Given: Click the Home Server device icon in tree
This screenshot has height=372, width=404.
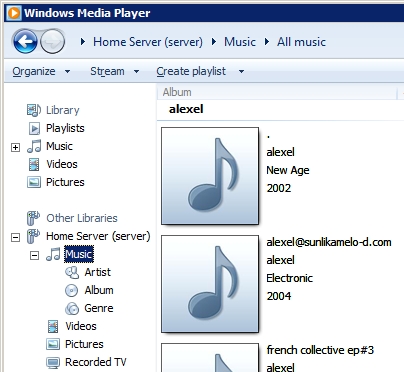Looking at the screenshot, I should 33,236.
